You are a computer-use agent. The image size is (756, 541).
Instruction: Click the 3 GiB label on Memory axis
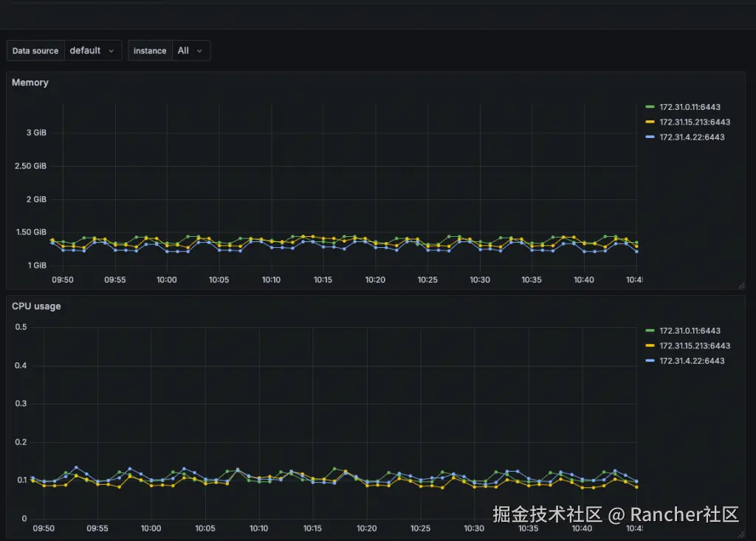pos(36,133)
